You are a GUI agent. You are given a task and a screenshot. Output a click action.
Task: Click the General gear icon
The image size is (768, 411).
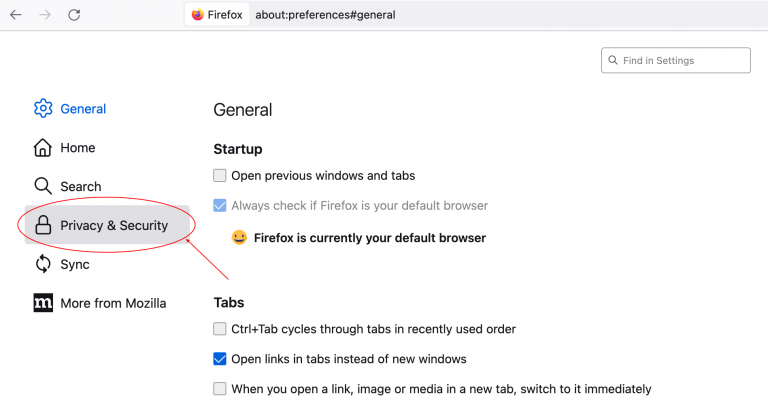(x=43, y=109)
